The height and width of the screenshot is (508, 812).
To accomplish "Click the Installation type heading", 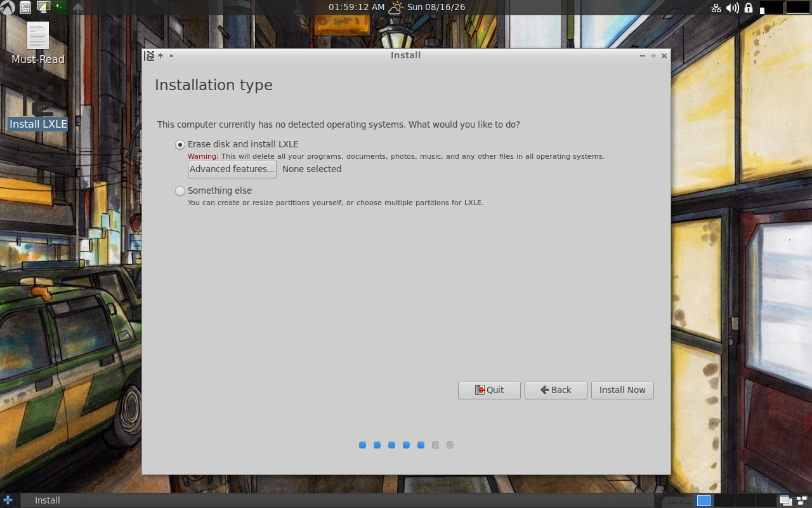I will (x=214, y=85).
